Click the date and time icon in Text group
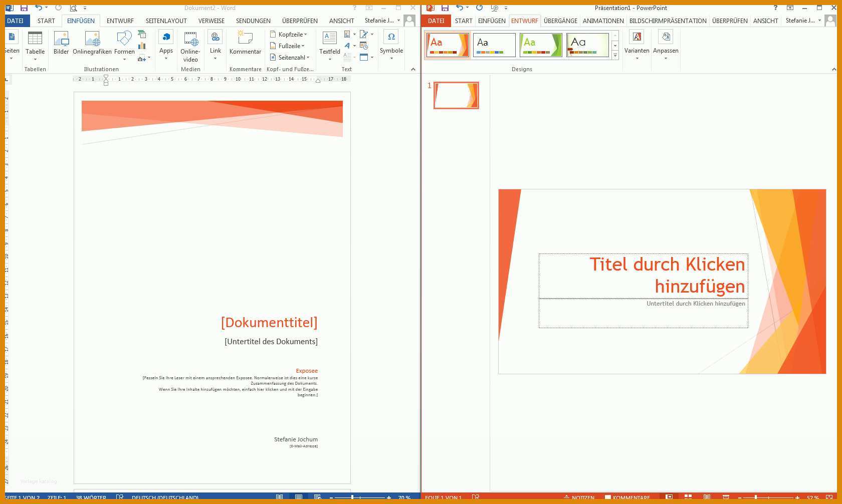The image size is (842, 504). (364, 46)
